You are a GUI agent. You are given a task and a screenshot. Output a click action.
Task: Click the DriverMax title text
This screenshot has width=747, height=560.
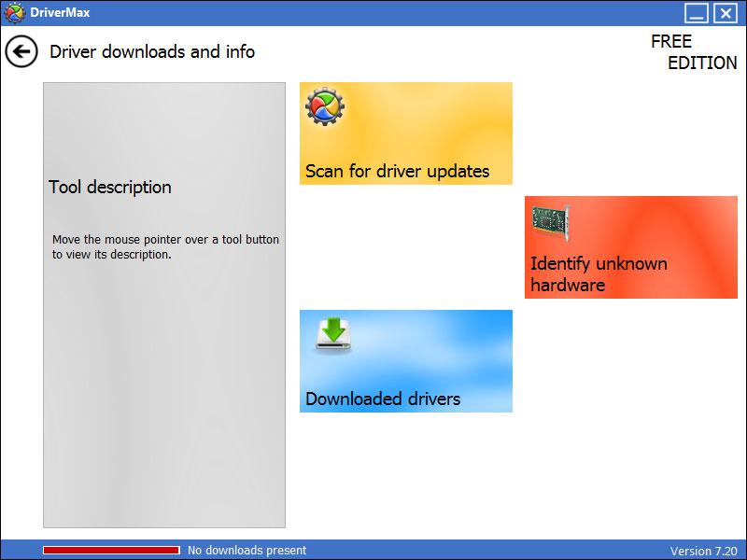coord(60,12)
